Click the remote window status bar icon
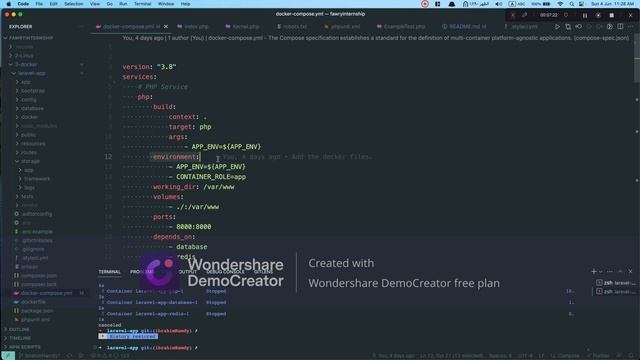 (x=8, y=356)
